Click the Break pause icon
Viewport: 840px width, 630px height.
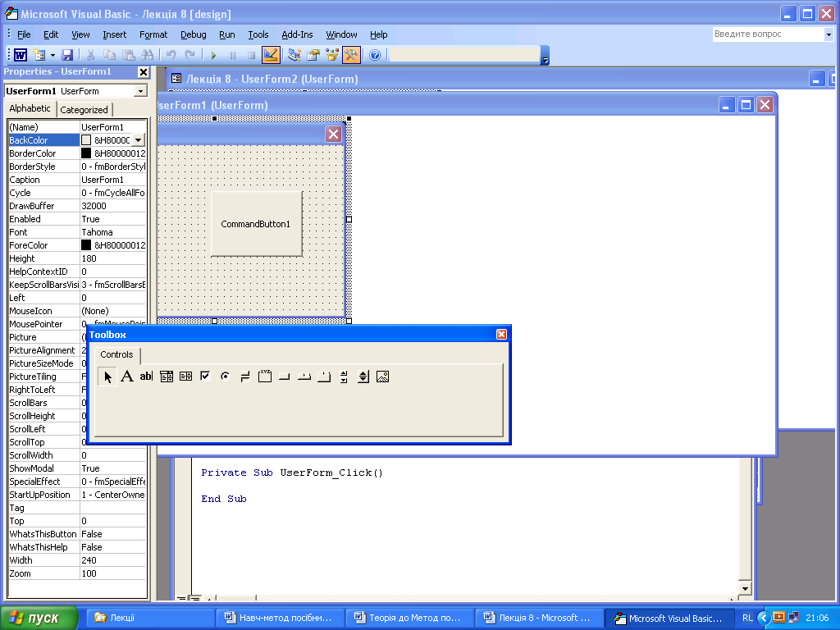232,55
